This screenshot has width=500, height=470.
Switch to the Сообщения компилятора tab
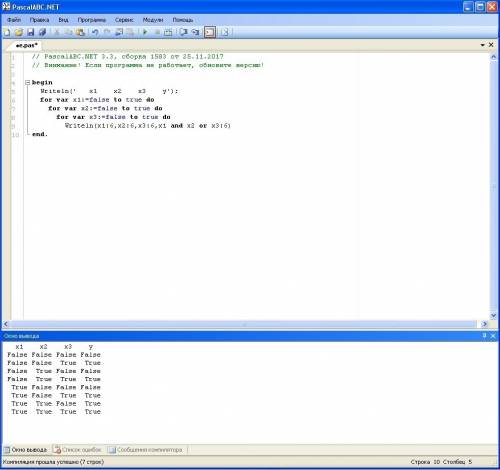(x=146, y=450)
